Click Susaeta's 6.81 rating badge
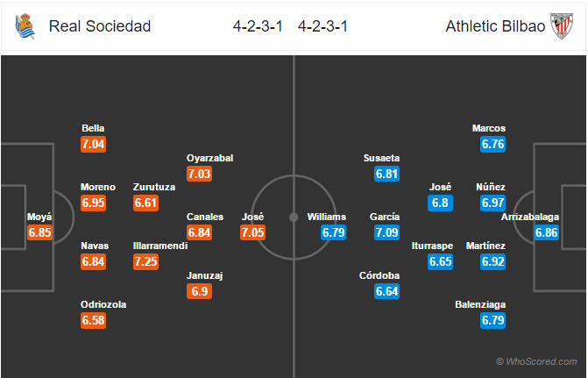Screen dimensions: 588x378 386,174
